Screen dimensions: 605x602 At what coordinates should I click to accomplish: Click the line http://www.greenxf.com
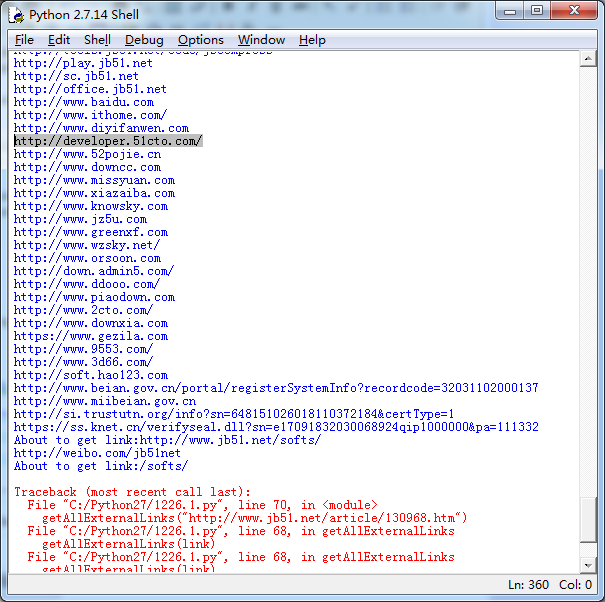tap(91, 232)
